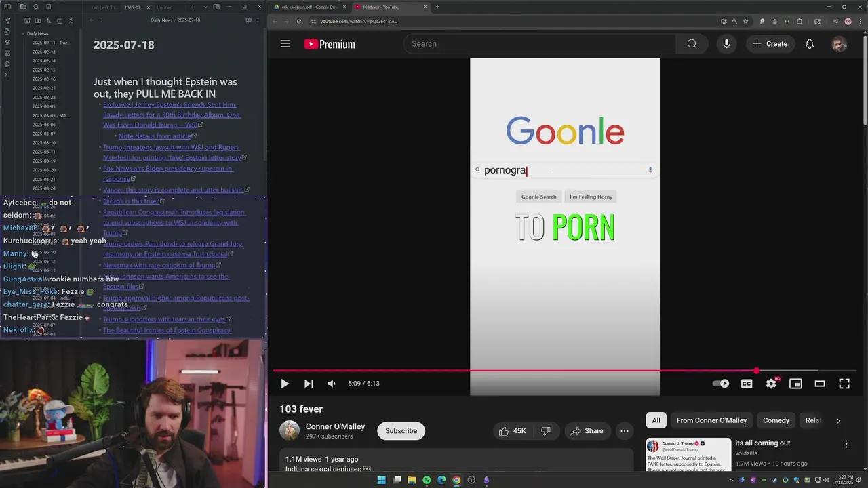Switch to eric_decision.pdf browser tab
This screenshot has width=868, height=488.
coord(309,7)
